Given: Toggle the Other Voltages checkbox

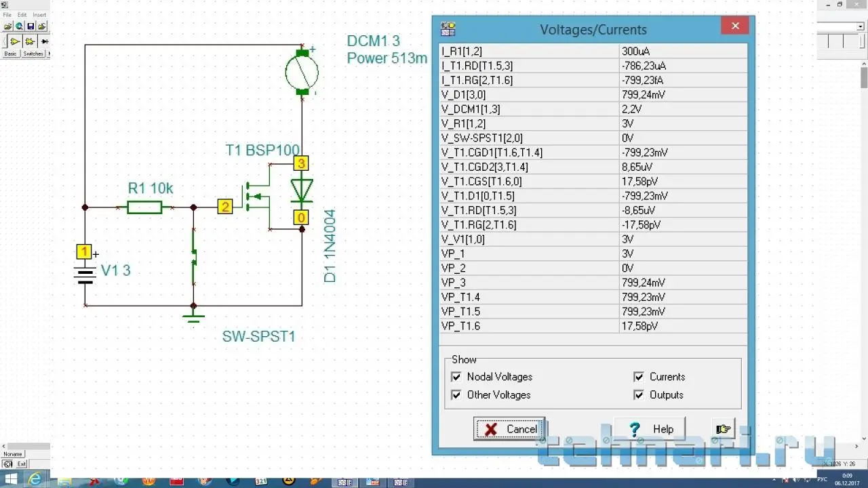Looking at the screenshot, I should (x=456, y=394).
